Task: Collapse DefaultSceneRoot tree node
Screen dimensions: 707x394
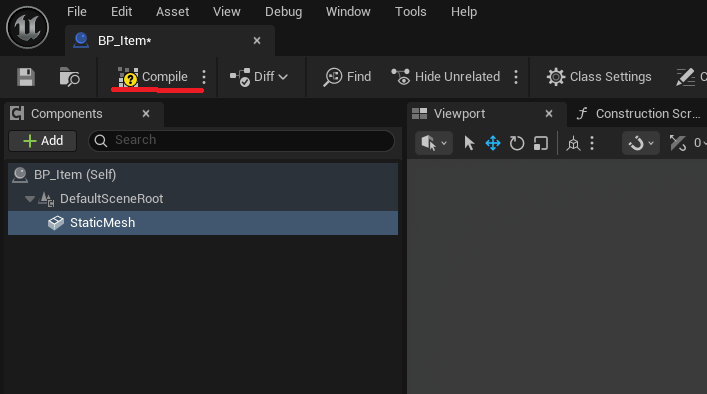Action: click(30, 199)
